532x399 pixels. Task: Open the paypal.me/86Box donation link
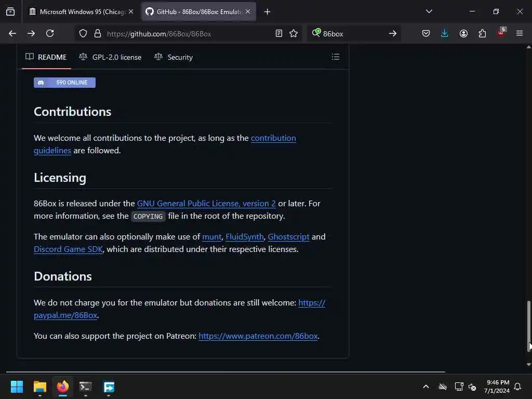pos(65,315)
